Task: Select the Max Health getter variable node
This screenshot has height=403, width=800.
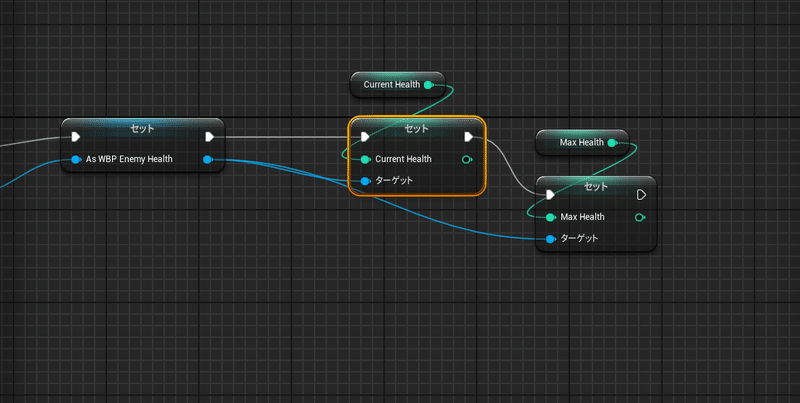Action: click(582, 142)
